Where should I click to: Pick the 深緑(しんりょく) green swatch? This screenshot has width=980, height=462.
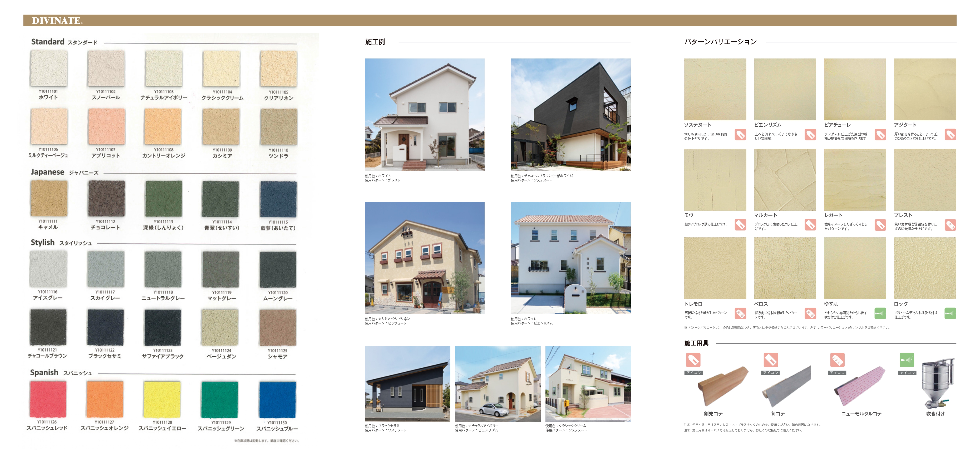163,199
